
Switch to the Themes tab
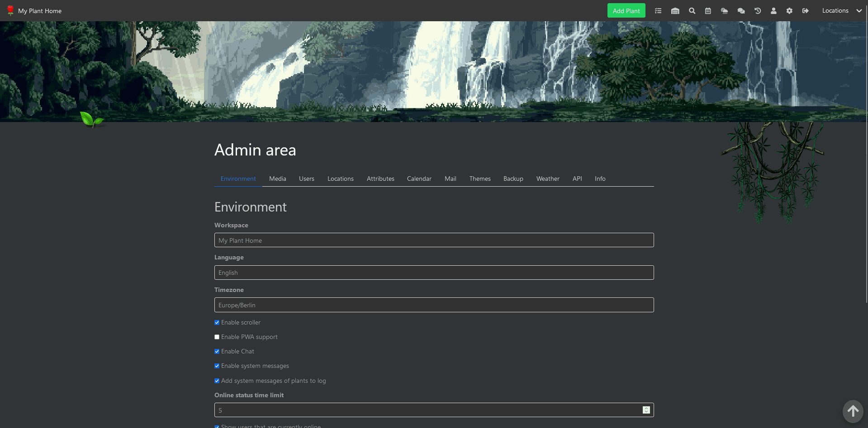click(x=479, y=179)
